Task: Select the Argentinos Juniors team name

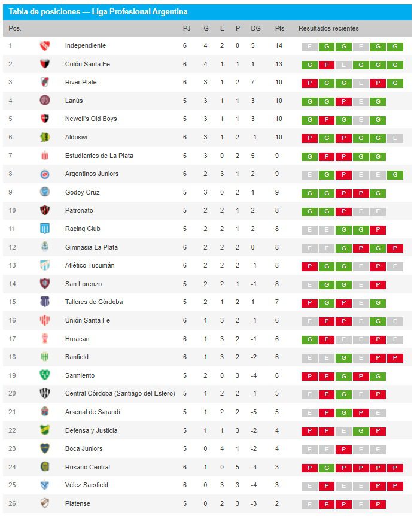Action: 92,174
